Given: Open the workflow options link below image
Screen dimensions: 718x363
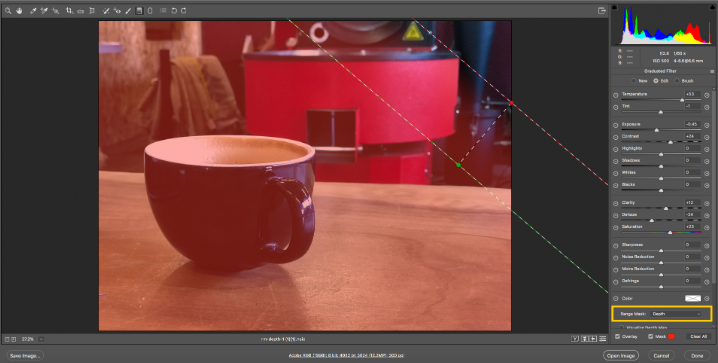Looking at the screenshot, I should [346, 355].
